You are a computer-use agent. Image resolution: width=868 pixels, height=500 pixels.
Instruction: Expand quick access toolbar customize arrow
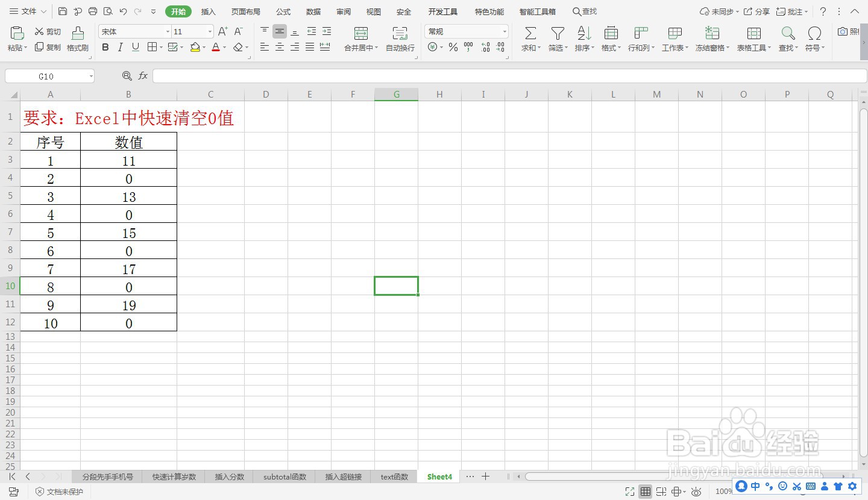[x=154, y=11]
